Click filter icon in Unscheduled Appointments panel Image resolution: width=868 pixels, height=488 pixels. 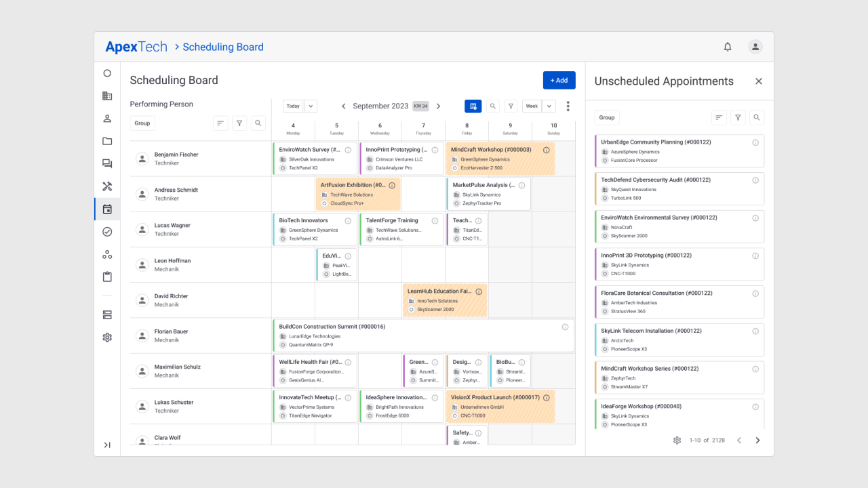coord(738,117)
